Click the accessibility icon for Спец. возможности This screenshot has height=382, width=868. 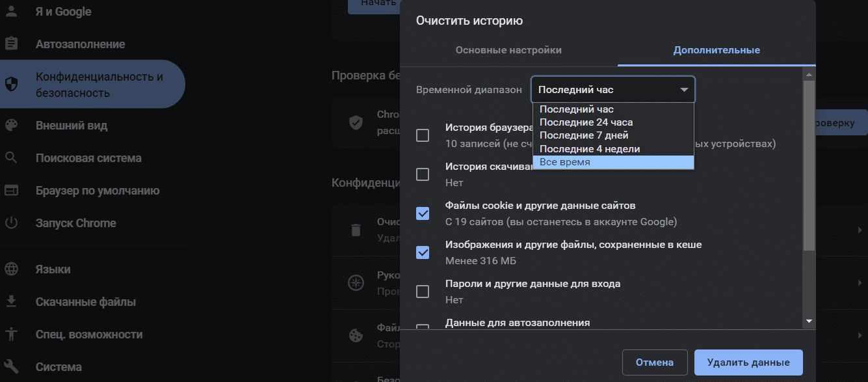(11, 334)
